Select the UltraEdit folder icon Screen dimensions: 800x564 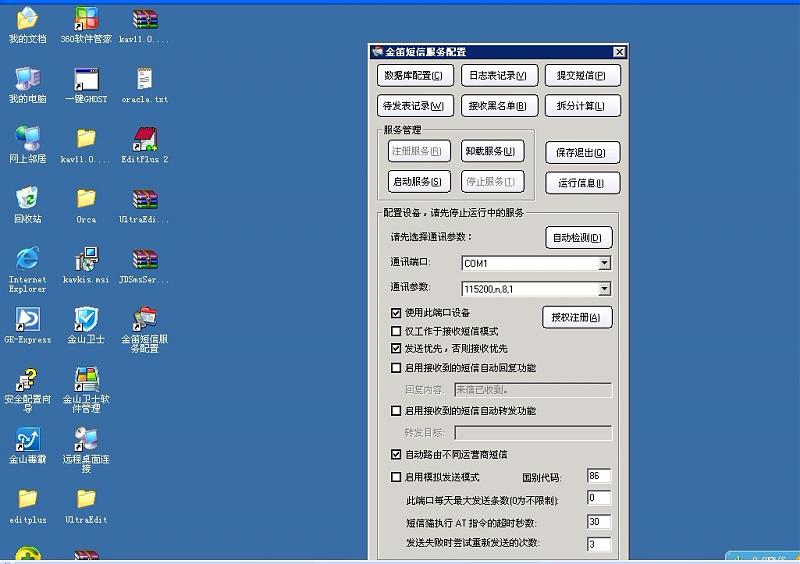coord(86,506)
